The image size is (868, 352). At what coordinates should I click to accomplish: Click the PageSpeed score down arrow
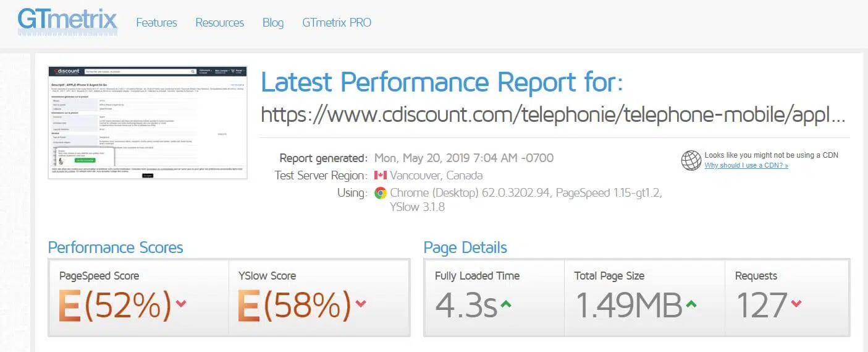click(x=181, y=303)
